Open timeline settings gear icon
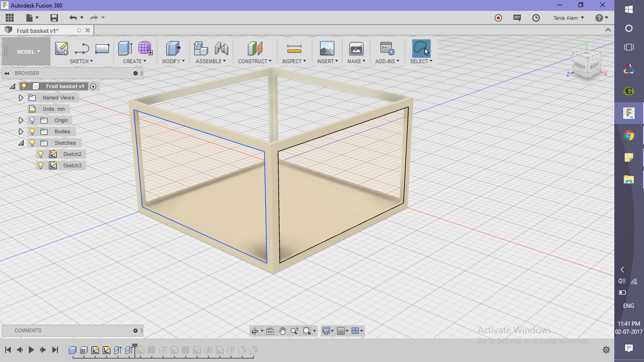Viewport: 644px width, 362px height. (x=606, y=350)
